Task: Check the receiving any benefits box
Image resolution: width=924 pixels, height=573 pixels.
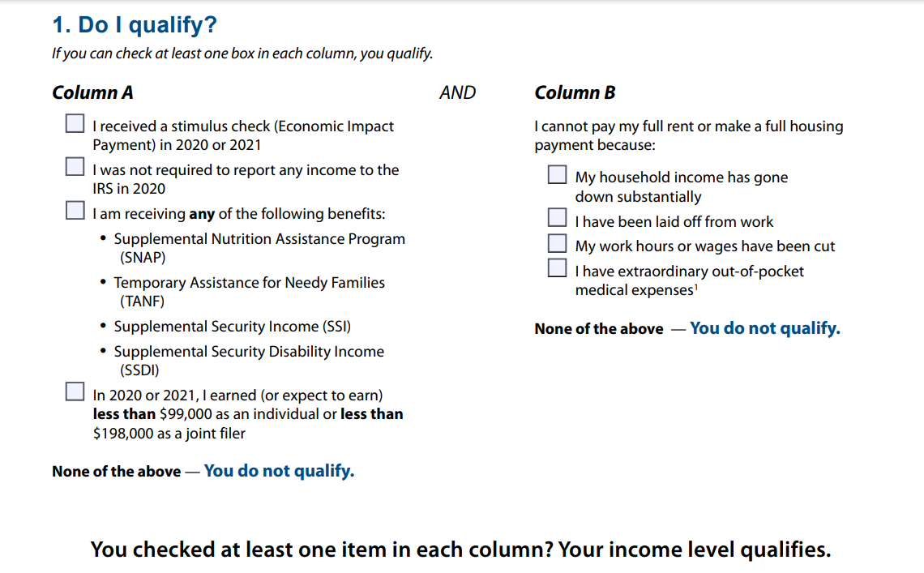Action: click(75, 211)
